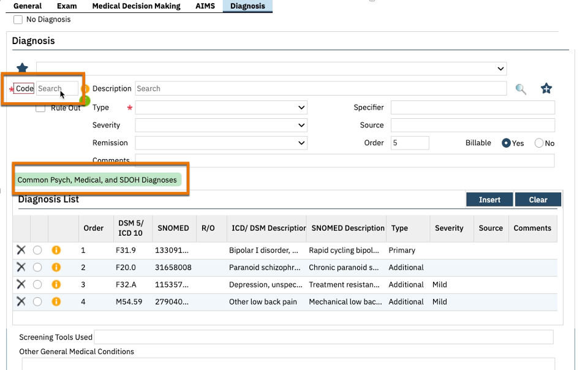Open the AIMS tab
This screenshot has width=588, height=370.
click(x=205, y=6)
